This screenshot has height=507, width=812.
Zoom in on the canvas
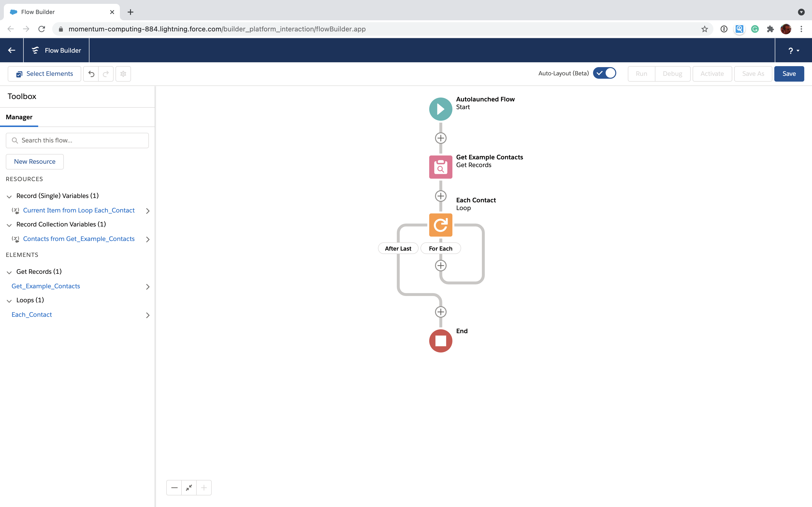pyautogui.click(x=204, y=487)
